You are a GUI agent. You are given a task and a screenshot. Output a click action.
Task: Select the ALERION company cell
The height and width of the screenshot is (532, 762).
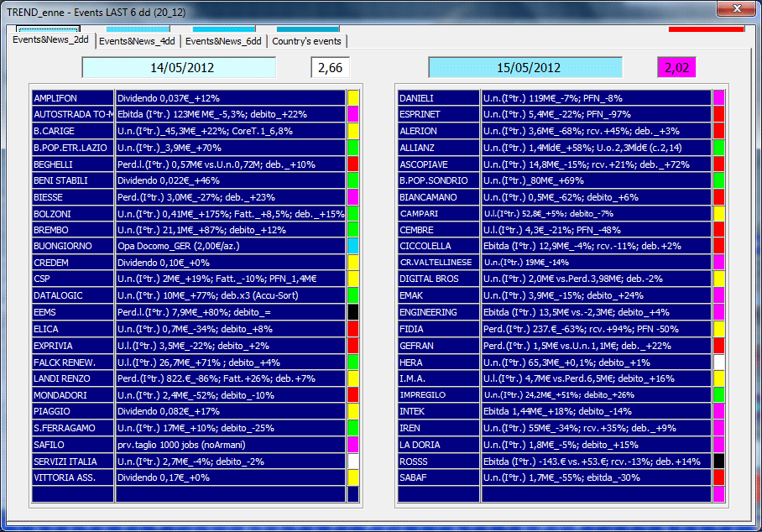click(x=438, y=131)
